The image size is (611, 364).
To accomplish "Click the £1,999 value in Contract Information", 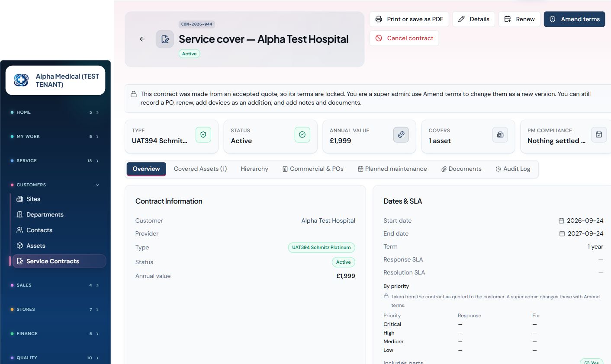I will coord(346,276).
